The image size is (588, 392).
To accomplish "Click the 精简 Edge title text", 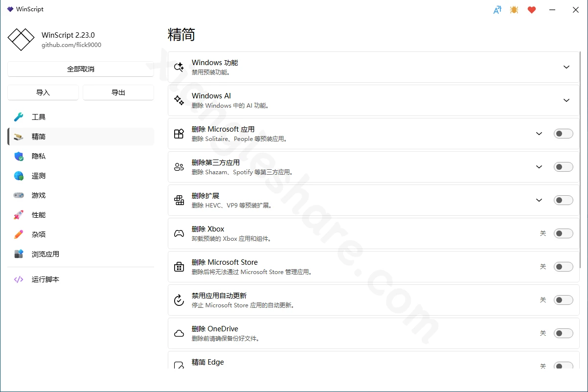I will (x=208, y=362).
